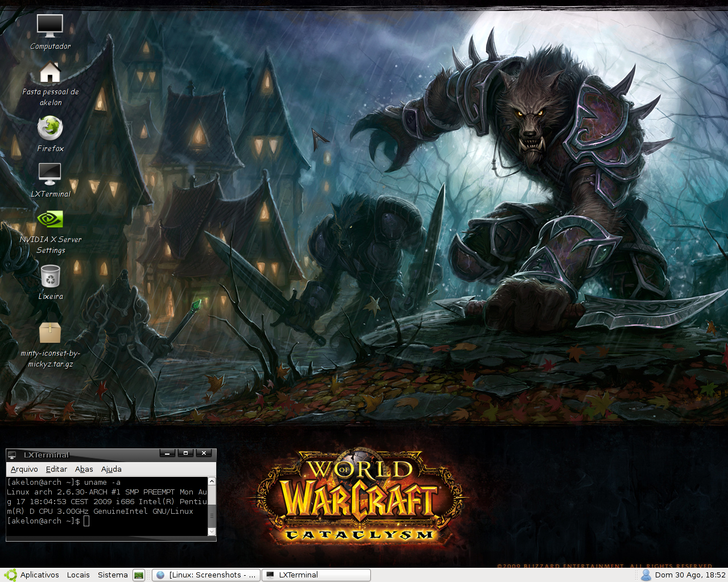728x582 pixels.
Task: Open the Abas menu in LXTerminal
Action: [84, 469]
